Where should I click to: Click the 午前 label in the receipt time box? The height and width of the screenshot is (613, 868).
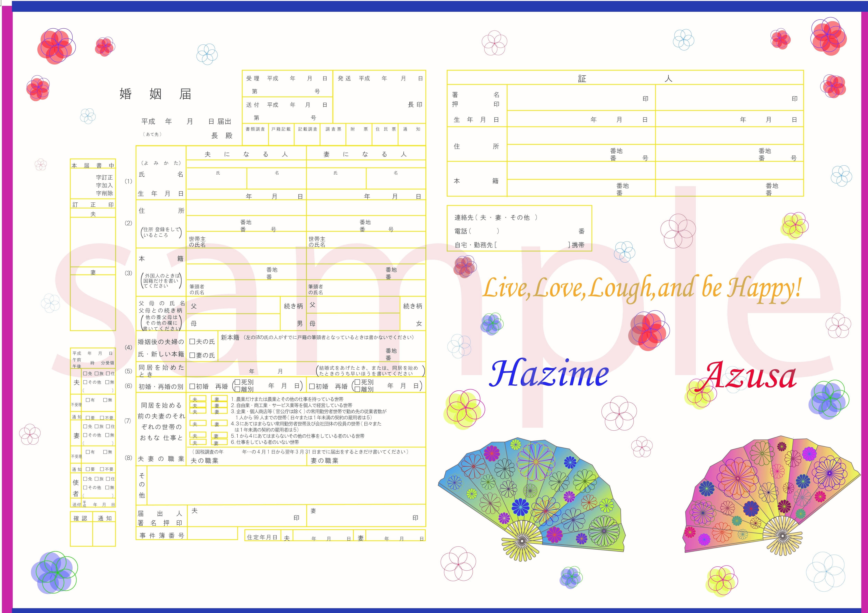click(77, 360)
